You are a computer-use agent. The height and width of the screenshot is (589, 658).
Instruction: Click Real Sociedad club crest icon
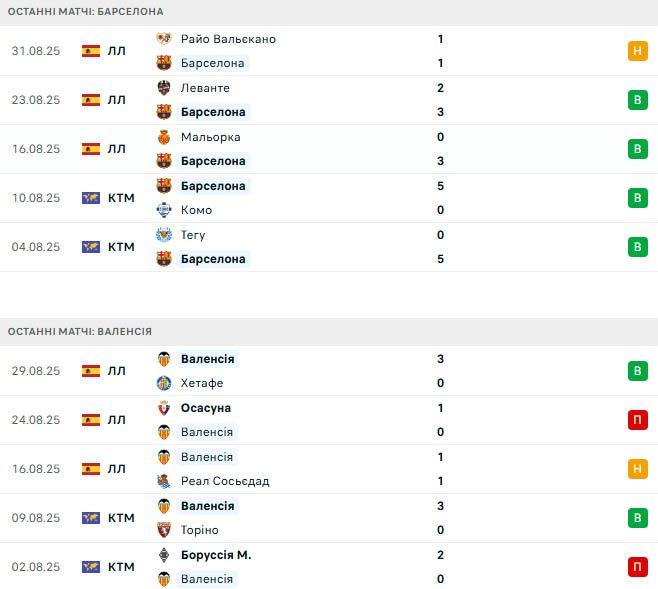pos(165,481)
